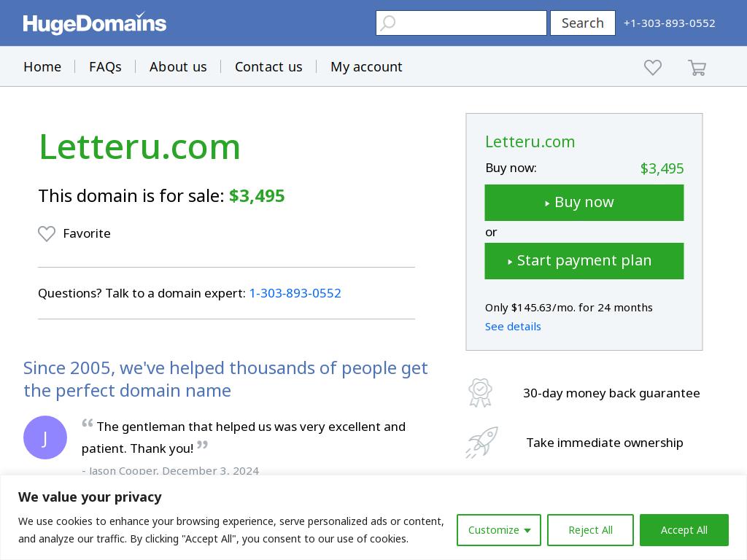Toggle Favorite heart for Letteru.com
This screenshot has height=560, width=747.
(x=47, y=233)
